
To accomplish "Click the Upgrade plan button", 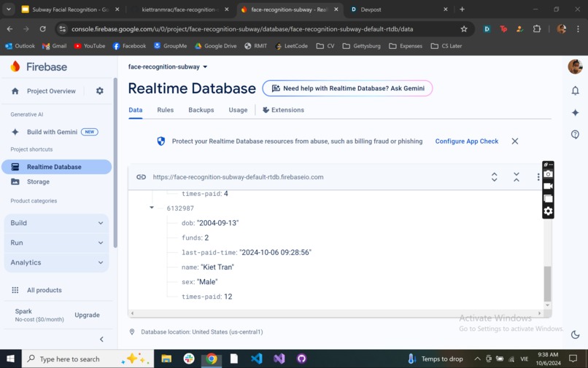I will point(87,315).
